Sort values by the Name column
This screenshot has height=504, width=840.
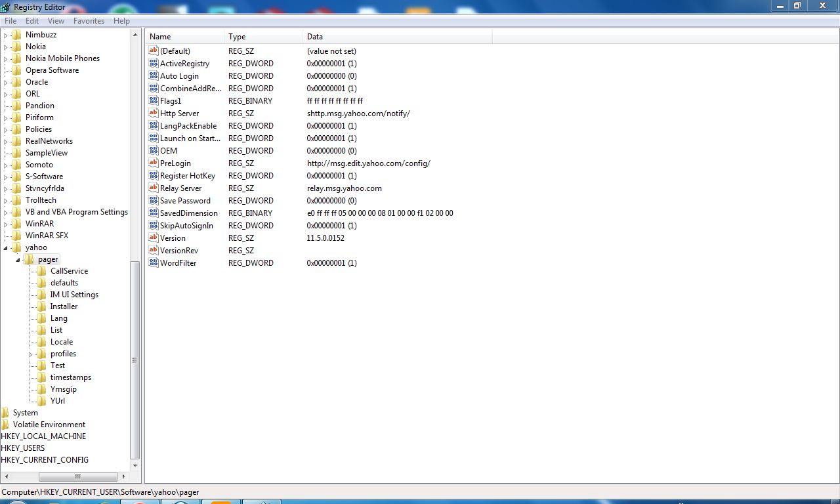186,37
